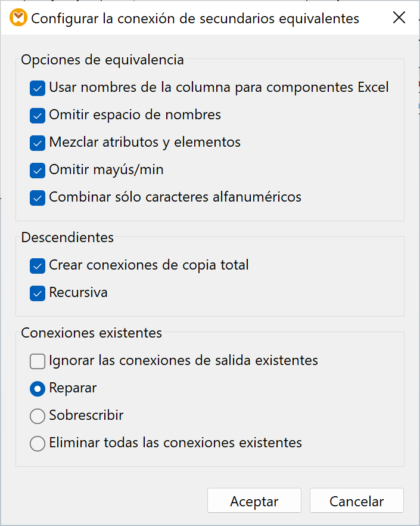Screen dimensions: 420x526
Task: Uncheck "Usar nombres de la columna para componentes Excel"
Action: coord(38,88)
